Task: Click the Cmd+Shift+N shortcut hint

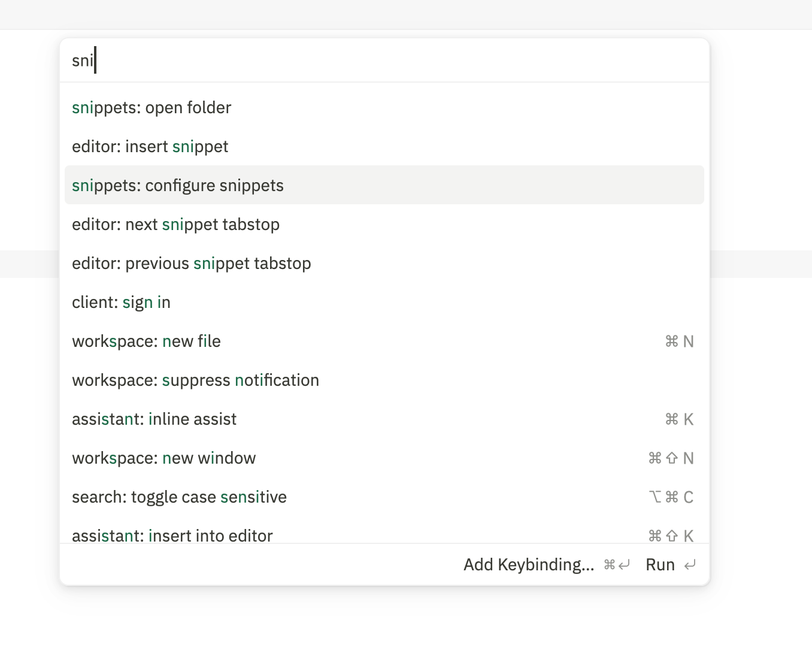Action: click(671, 458)
